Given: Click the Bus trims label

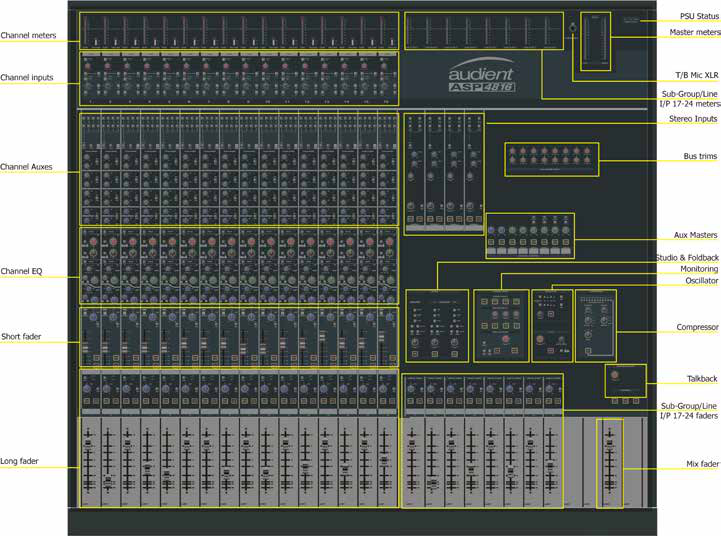Looking at the screenshot, I should point(700,156).
